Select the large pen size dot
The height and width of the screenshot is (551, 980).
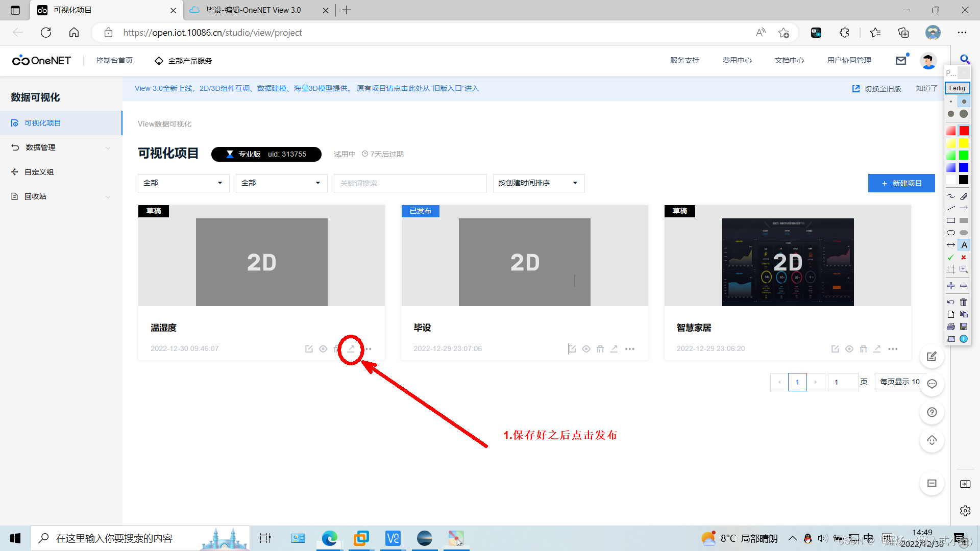[964, 114]
